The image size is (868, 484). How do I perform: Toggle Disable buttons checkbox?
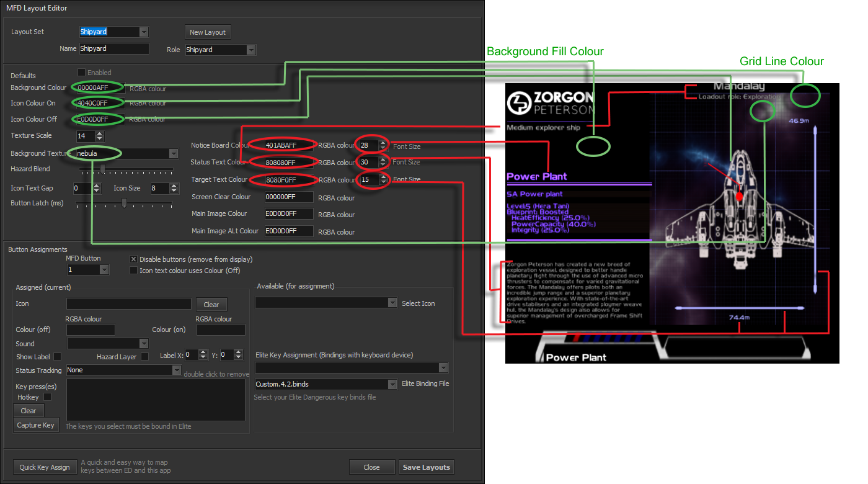(x=133, y=259)
